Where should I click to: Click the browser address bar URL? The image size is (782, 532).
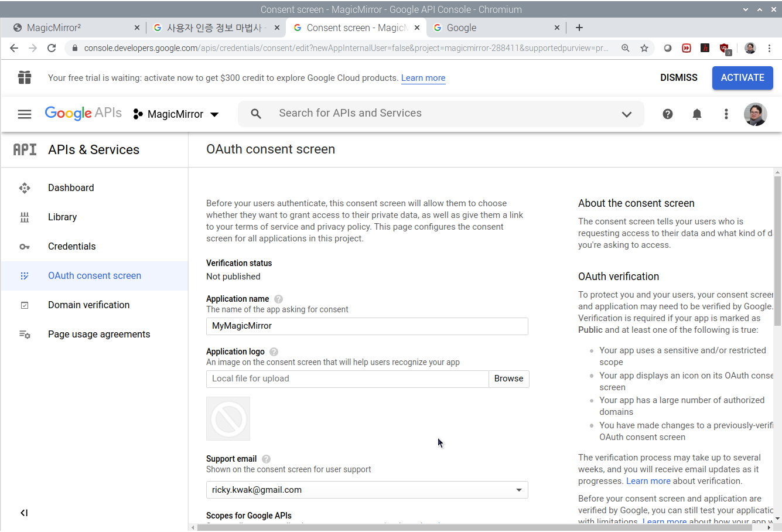click(x=346, y=48)
